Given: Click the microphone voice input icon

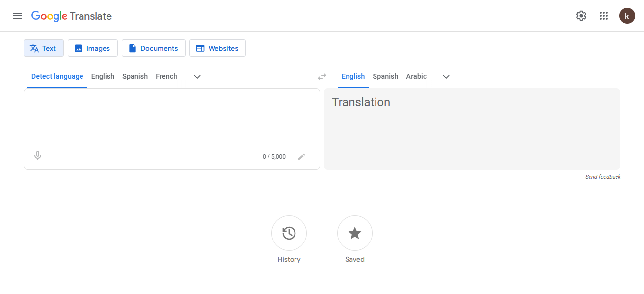Looking at the screenshot, I should pyautogui.click(x=38, y=156).
